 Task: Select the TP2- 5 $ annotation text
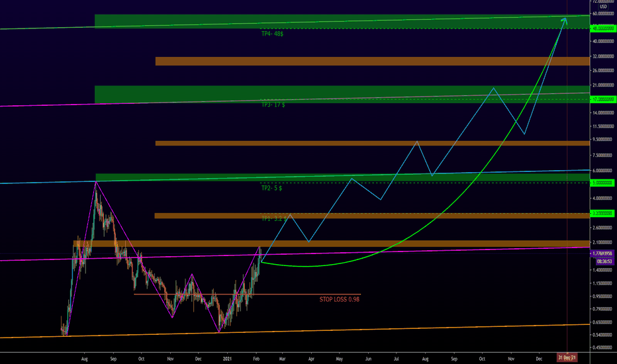pos(271,188)
